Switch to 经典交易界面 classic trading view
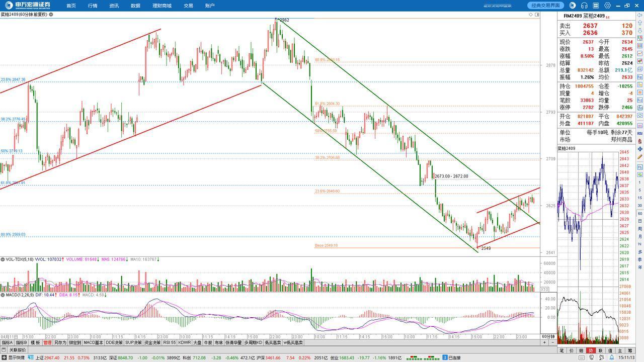Image resolution: width=644 pixels, height=362 pixels. point(546,6)
